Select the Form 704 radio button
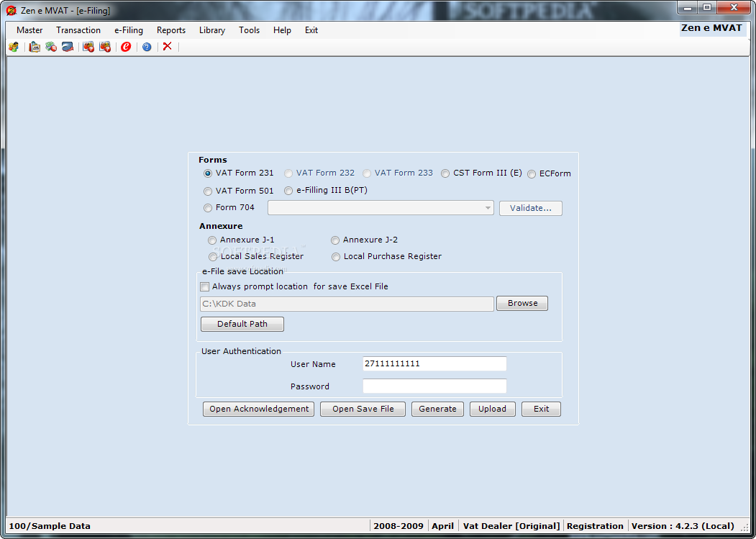Viewport: 756px width, 539px height. [x=208, y=208]
